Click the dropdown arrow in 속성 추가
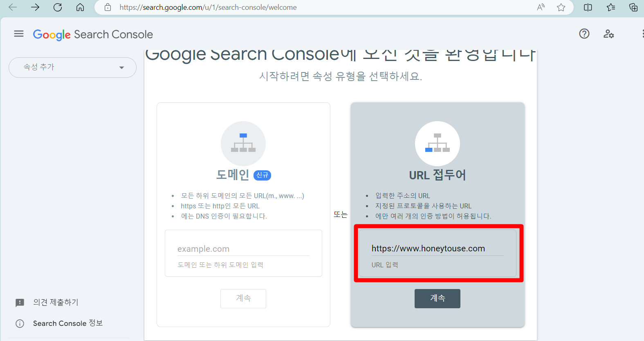644x341 pixels. coord(121,68)
